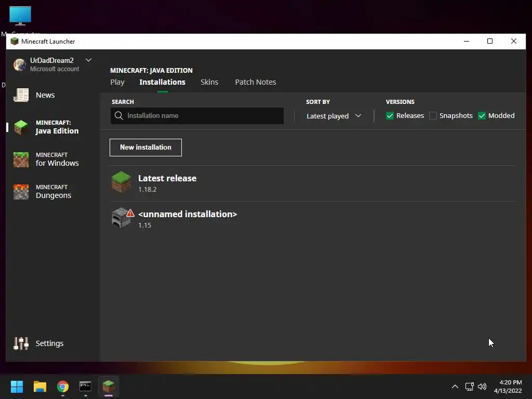Click the Microsoft account label
This screenshot has width=532, height=399.
(x=54, y=69)
